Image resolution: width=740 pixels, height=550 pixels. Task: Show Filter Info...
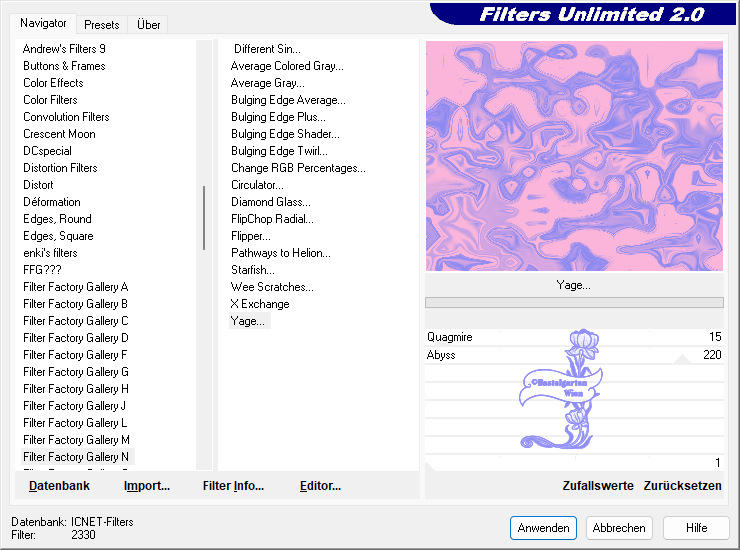click(232, 486)
